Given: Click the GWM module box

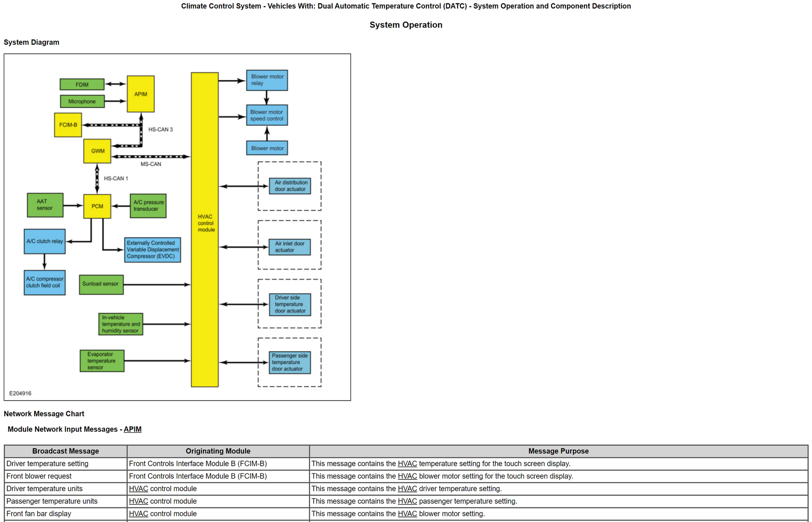Looking at the screenshot, I should (x=97, y=151).
